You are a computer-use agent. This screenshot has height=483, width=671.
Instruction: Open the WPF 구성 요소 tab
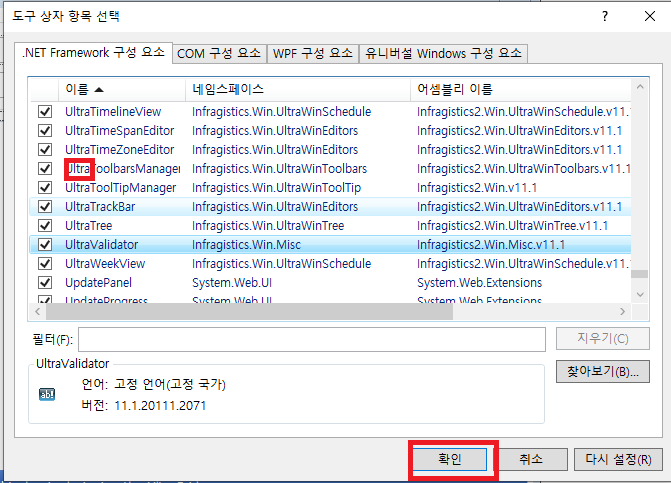click(313, 54)
